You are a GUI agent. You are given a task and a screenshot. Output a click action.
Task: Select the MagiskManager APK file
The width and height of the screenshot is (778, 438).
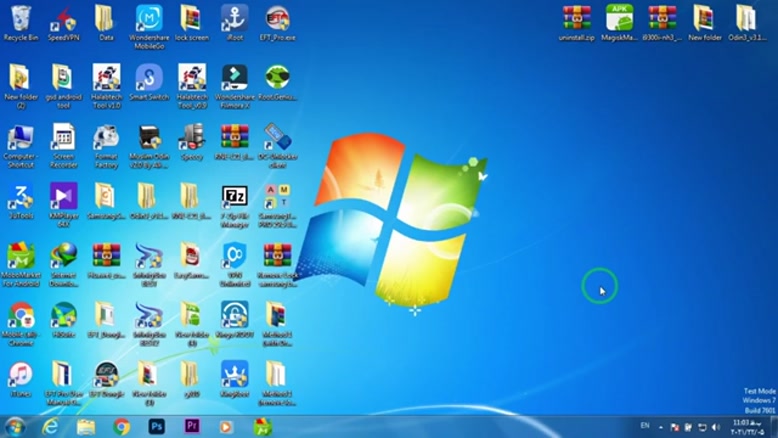[619, 23]
